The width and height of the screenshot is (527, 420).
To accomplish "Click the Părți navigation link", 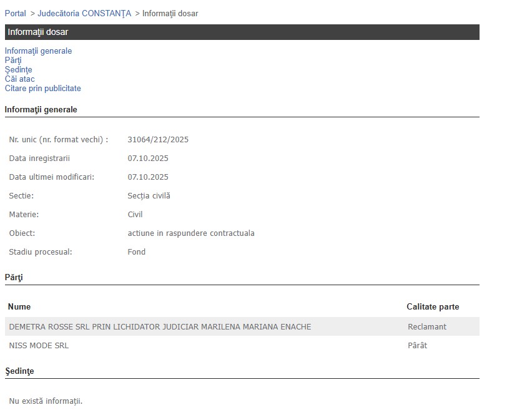I will coord(13,61).
